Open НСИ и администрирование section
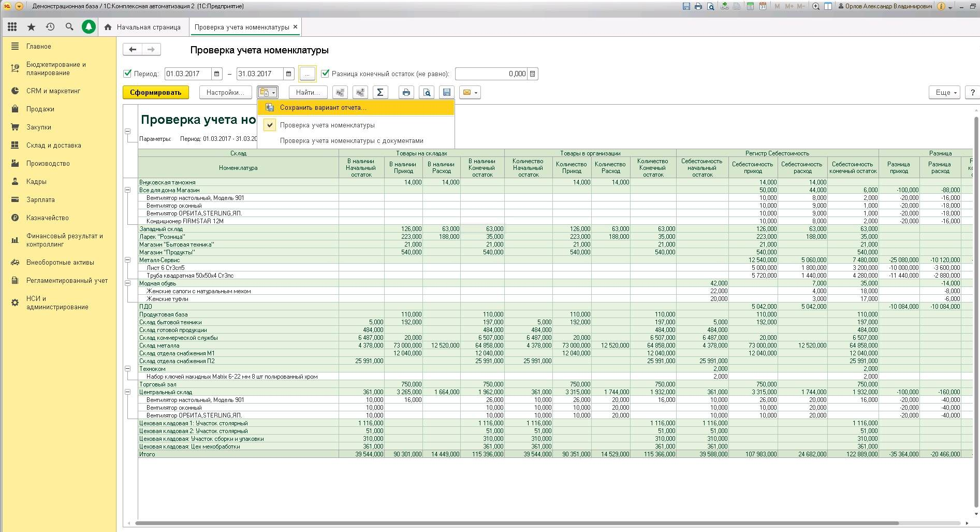This screenshot has width=980, height=532. [x=57, y=303]
